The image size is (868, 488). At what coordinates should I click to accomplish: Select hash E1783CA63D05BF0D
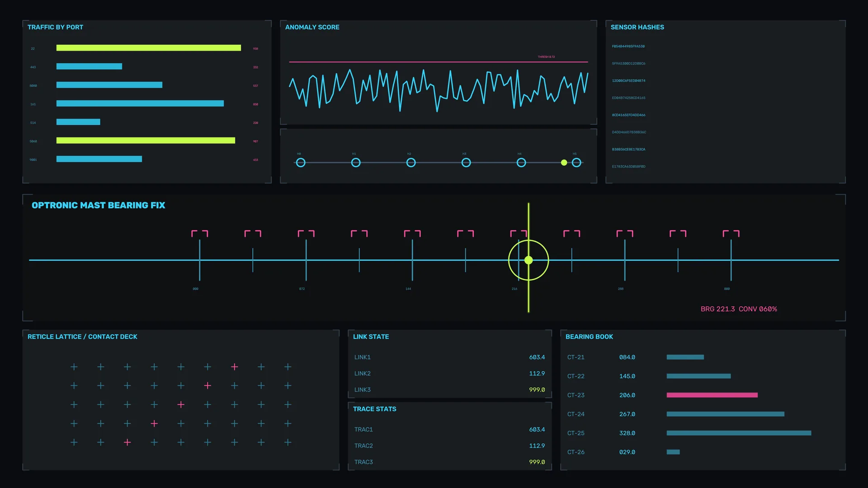tap(628, 166)
